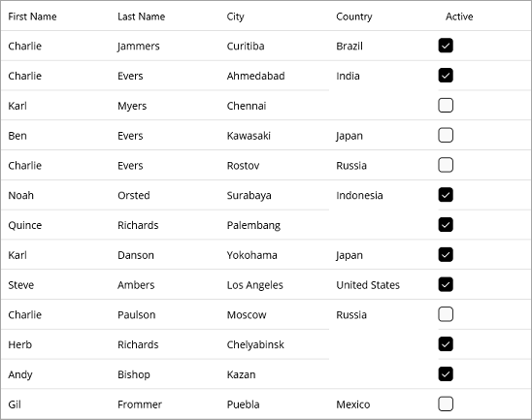Image resolution: width=532 pixels, height=420 pixels.
Task: Uncheck Active in the Yokohama row
Action: [x=446, y=254]
